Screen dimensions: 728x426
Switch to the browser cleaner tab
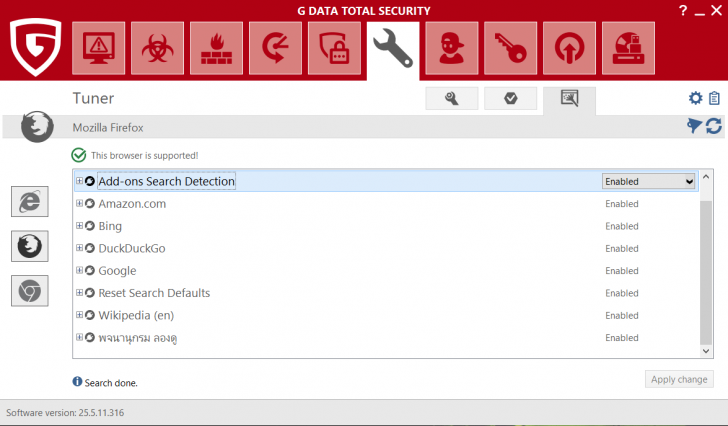pyautogui.click(x=570, y=99)
